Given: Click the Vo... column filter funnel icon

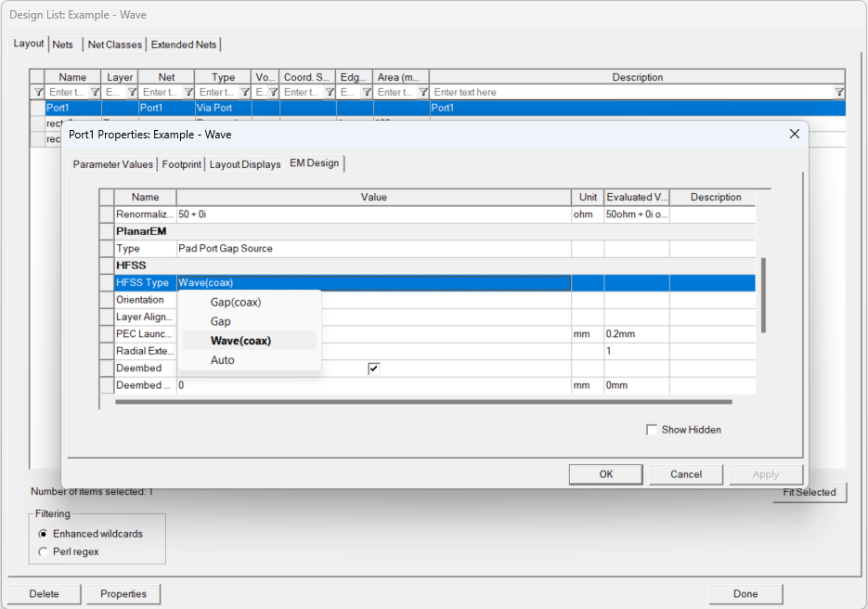Looking at the screenshot, I should coord(274,93).
